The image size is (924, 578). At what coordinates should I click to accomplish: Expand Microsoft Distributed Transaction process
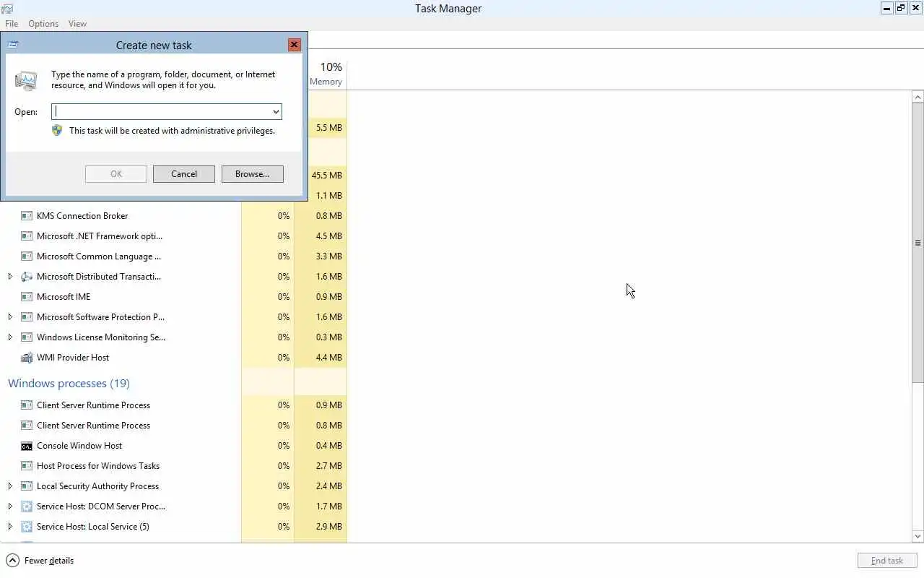(10, 277)
